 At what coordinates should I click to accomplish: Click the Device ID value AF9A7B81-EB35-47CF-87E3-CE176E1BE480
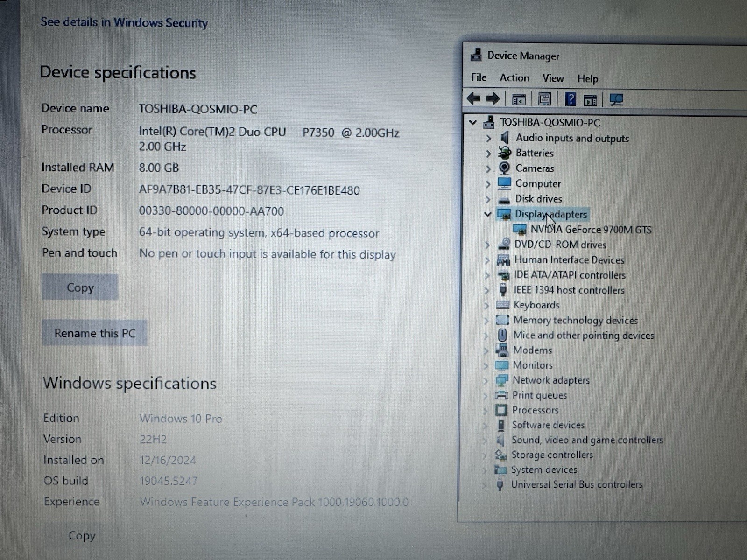(x=249, y=190)
